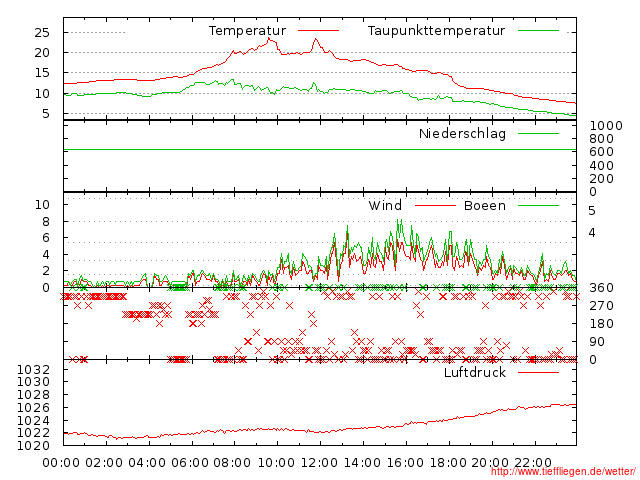Open the tieffliegen.de/wetter link
The image size is (640, 480).
(563, 471)
